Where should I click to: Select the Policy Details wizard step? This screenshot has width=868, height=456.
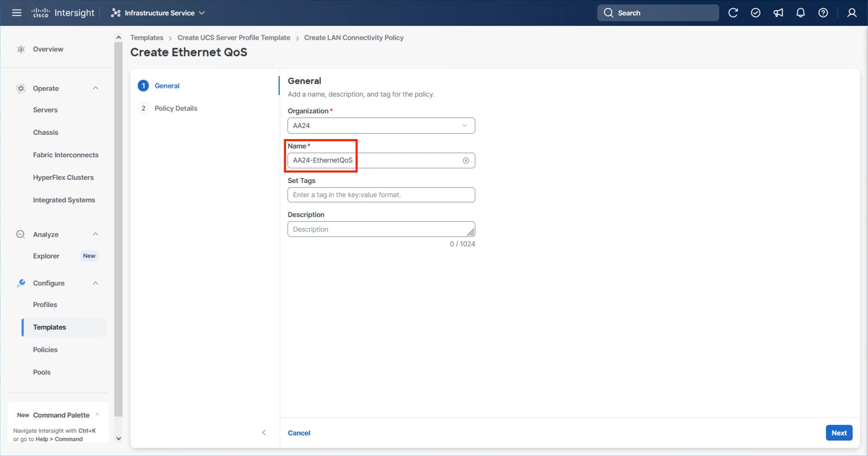[x=167, y=108]
